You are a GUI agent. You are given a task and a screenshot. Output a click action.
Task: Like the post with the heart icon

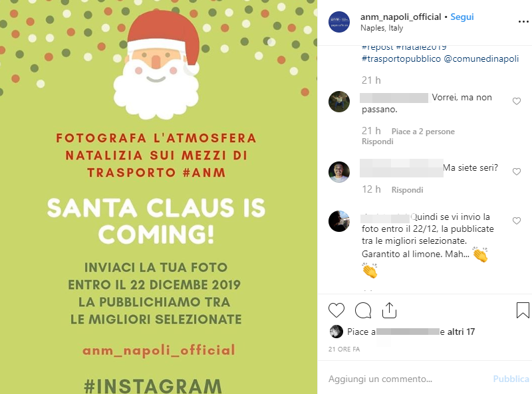[x=336, y=310]
